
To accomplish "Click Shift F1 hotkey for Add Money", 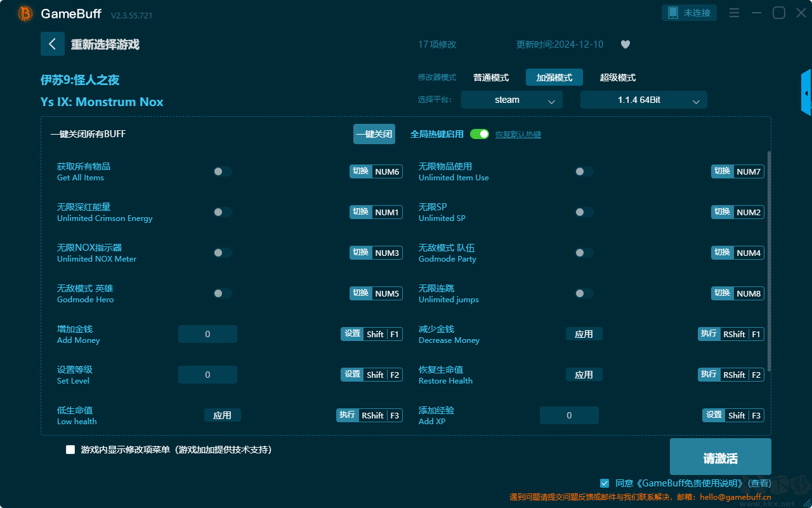I will (372, 334).
